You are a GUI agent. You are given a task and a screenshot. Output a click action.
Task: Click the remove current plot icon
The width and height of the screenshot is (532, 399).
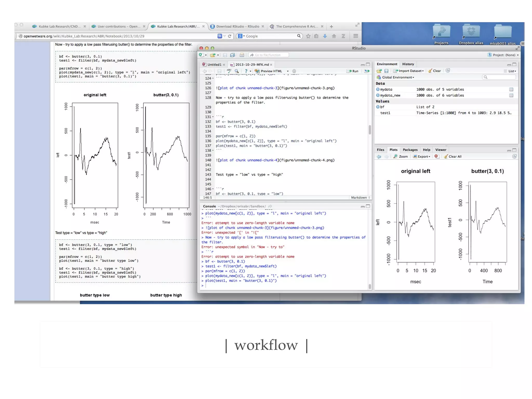point(436,156)
